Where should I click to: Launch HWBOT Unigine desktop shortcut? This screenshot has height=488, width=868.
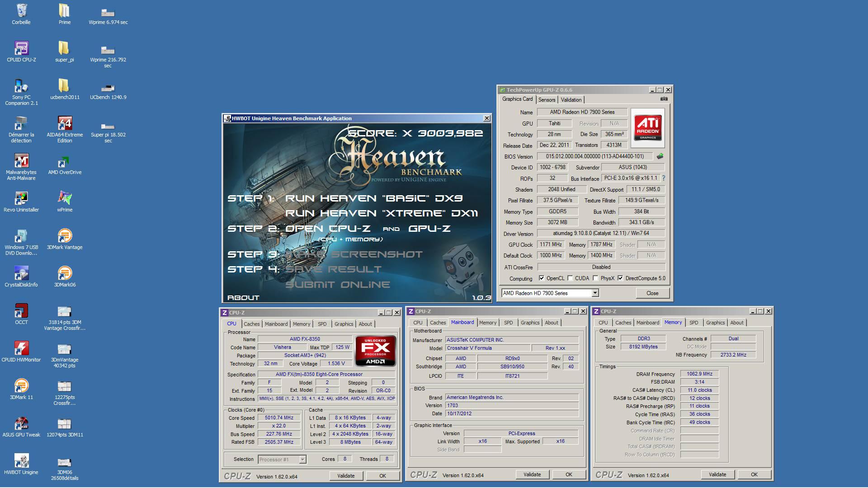[21, 464]
